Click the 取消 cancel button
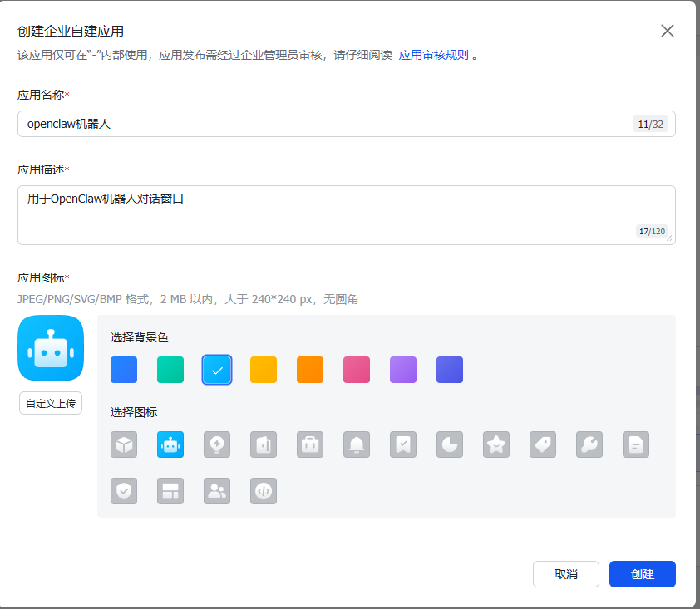This screenshot has width=700, height=609. [565, 574]
